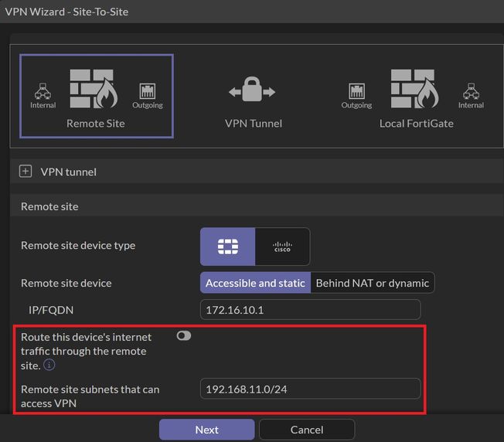The width and height of the screenshot is (504, 442).
Task: Click the Remote Site firewall icon
Action: [x=95, y=90]
